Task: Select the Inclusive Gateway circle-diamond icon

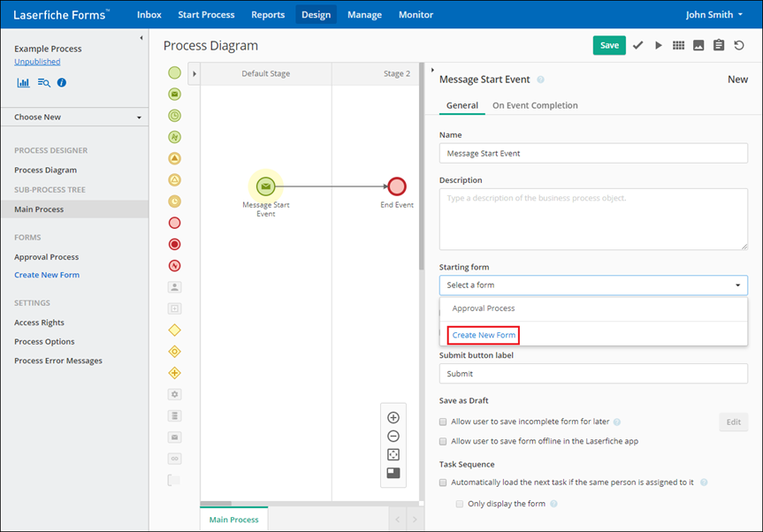Action: (175, 352)
